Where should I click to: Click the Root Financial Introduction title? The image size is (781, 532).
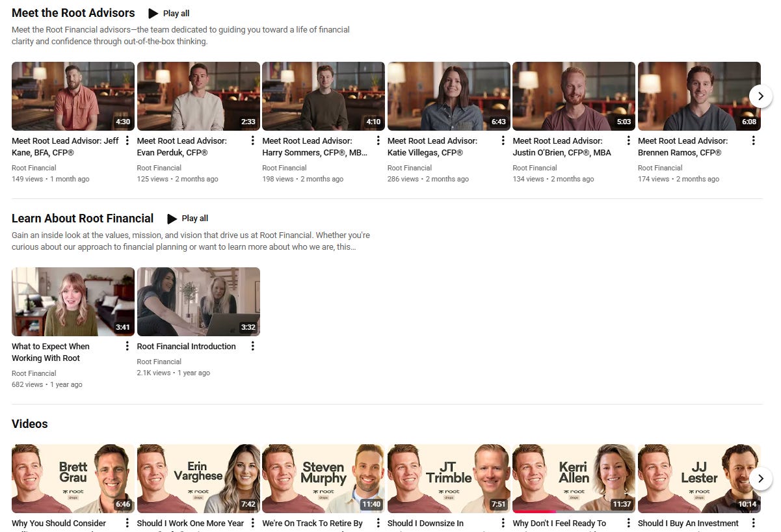pos(187,347)
